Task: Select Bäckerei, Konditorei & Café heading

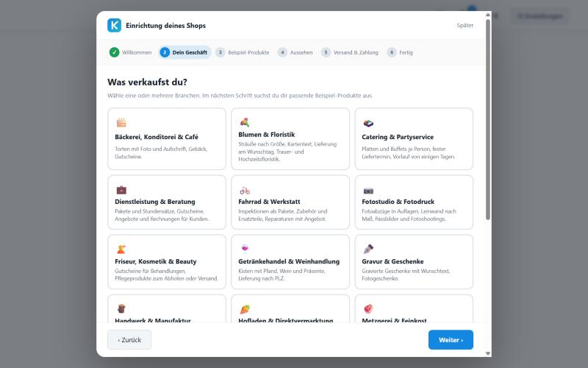Action: click(157, 137)
